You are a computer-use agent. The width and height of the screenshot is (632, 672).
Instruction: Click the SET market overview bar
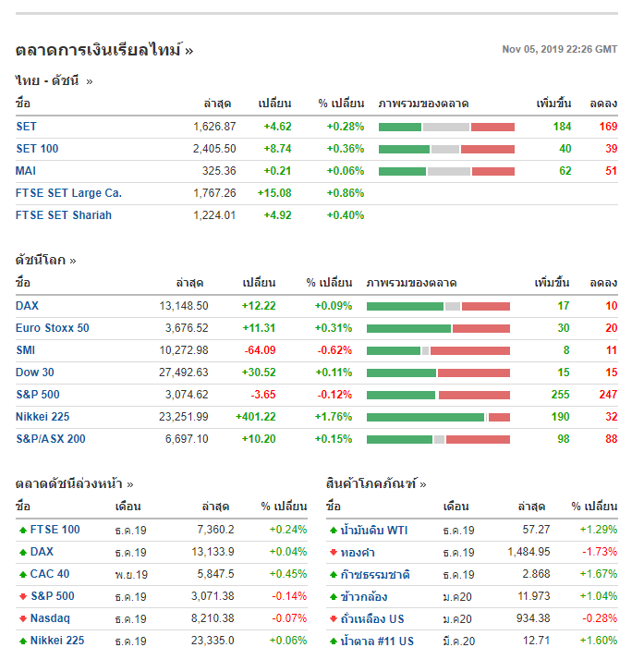[x=446, y=127]
